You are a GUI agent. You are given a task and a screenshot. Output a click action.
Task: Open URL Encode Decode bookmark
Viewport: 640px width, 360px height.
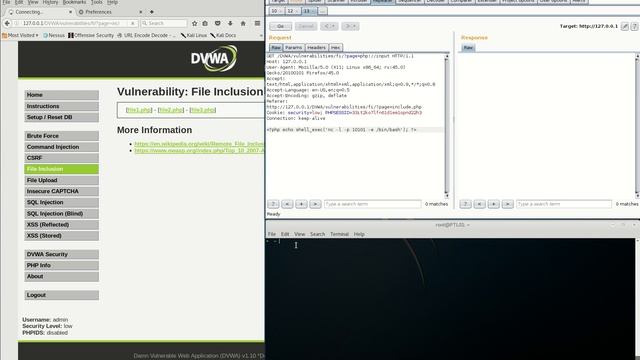pos(146,36)
